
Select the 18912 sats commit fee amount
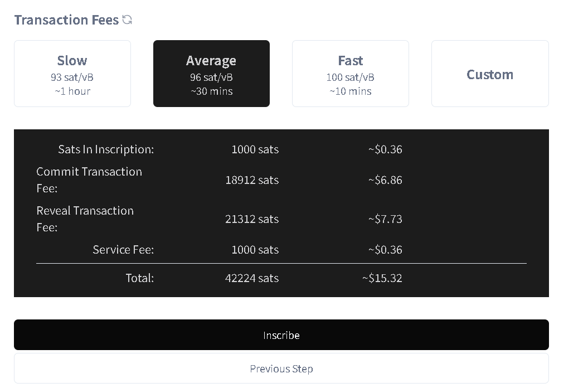click(252, 180)
